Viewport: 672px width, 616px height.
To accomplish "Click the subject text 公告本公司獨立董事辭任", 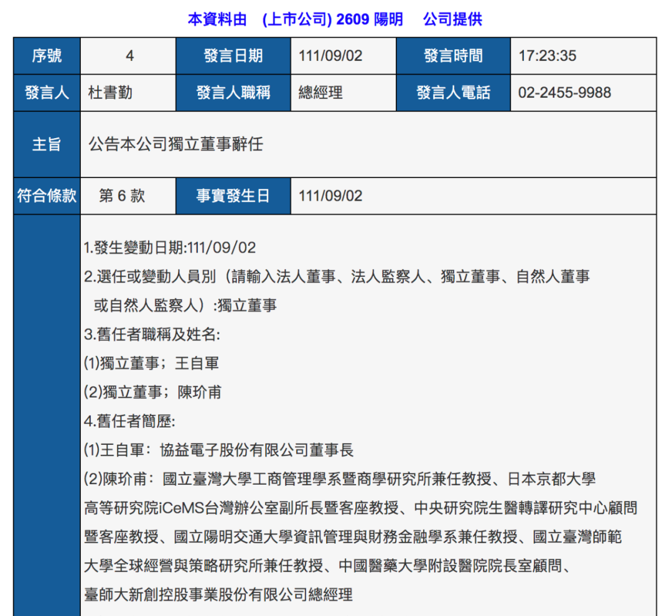I will pyautogui.click(x=175, y=144).
